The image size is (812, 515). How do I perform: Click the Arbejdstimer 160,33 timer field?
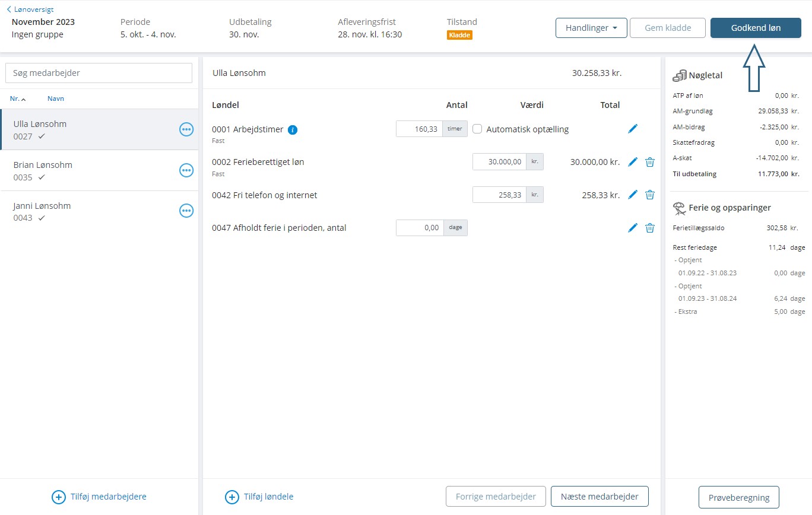(x=419, y=129)
